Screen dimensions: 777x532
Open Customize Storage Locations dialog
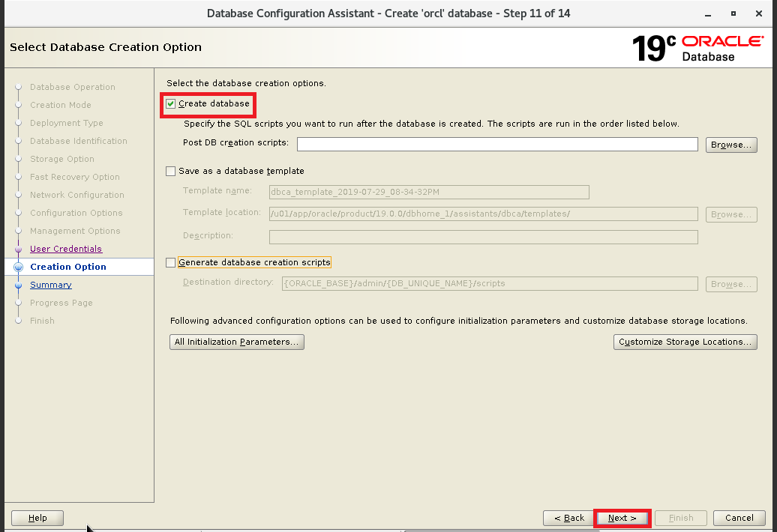(x=685, y=342)
